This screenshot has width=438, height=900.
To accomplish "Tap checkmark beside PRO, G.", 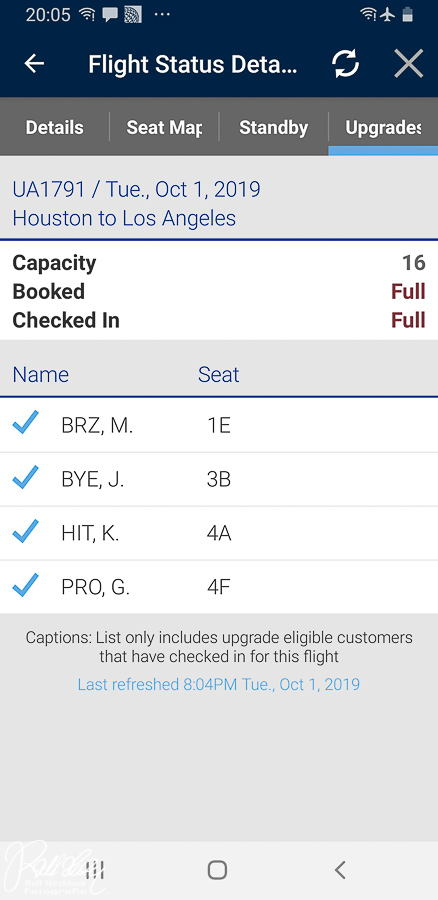I will point(25,585).
